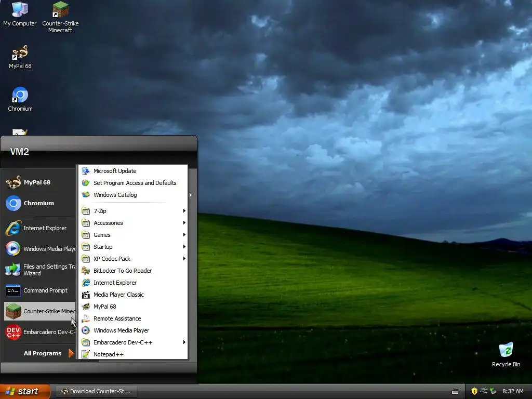Expand the 7-Zip submenu arrow
The width and height of the screenshot is (532, 399).
(184, 211)
